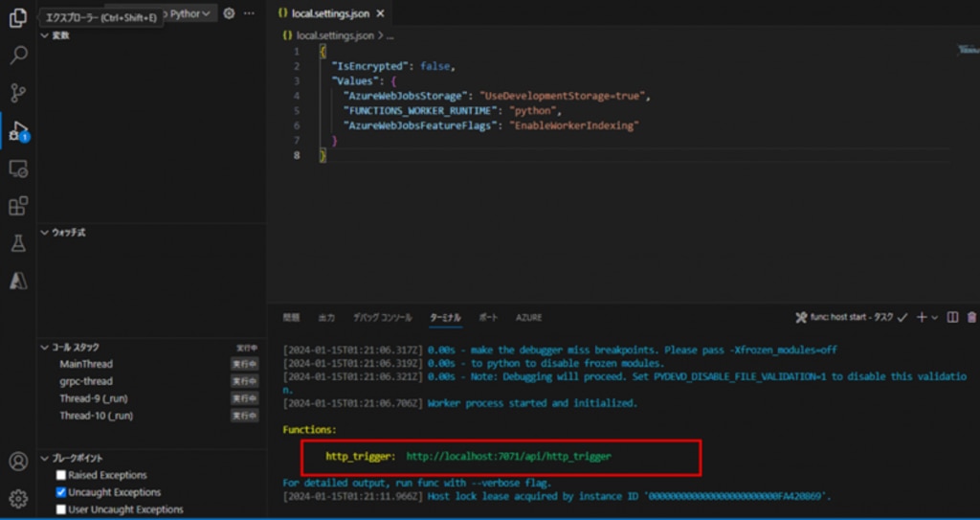Select Thread-9 (_run) in call stack
The width and height of the screenshot is (980, 520).
pos(94,398)
